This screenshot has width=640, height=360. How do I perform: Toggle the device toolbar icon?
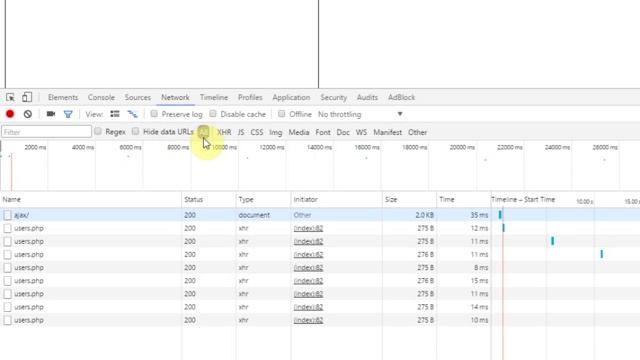point(27,97)
